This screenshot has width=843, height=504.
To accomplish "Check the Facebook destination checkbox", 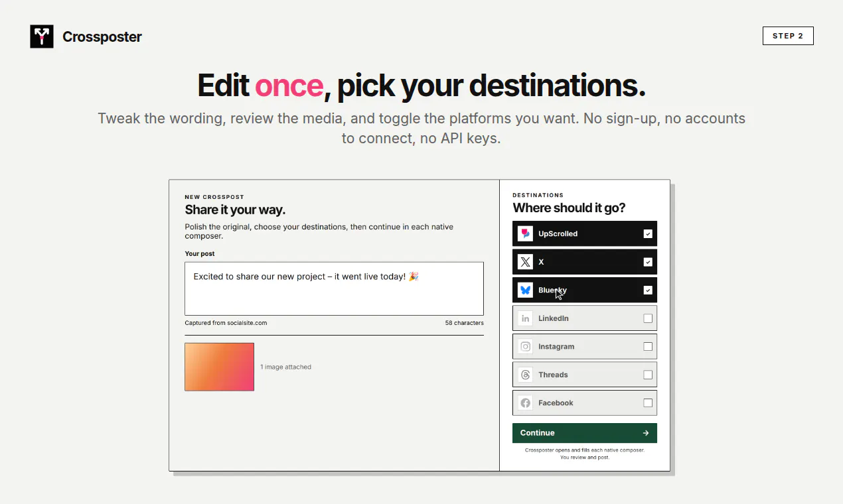I will (648, 403).
